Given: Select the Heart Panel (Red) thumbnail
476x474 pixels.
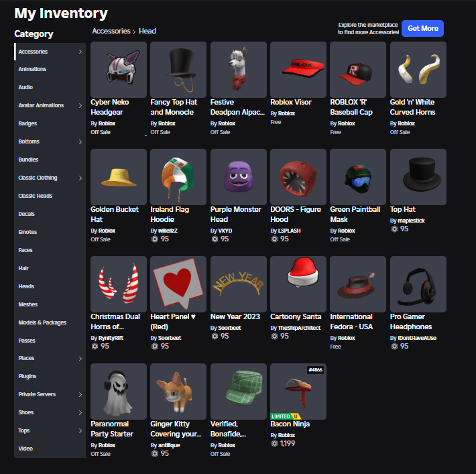Looking at the screenshot, I should (178, 284).
